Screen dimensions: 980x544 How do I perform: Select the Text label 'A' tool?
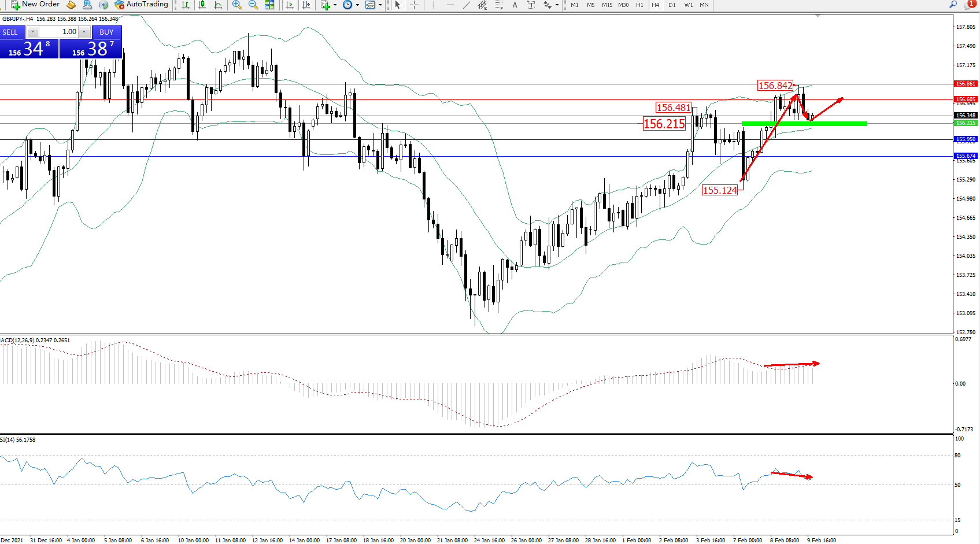pos(515,5)
